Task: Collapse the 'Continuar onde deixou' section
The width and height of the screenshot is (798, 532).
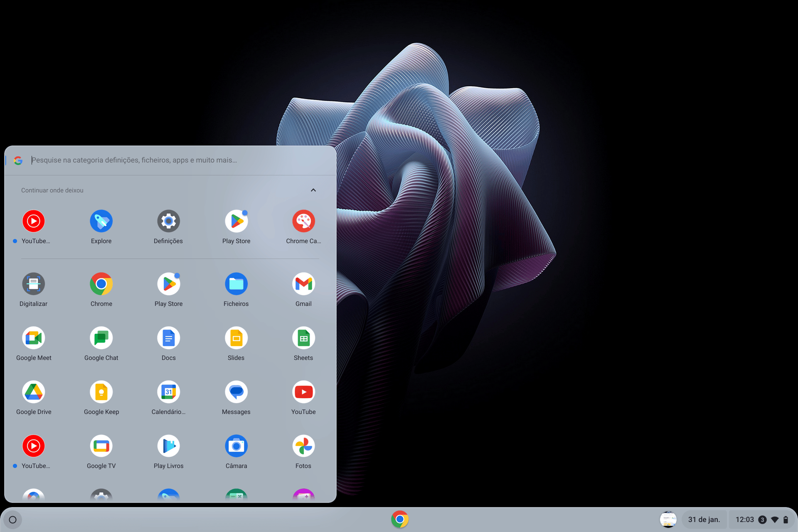Action: pos(313,190)
